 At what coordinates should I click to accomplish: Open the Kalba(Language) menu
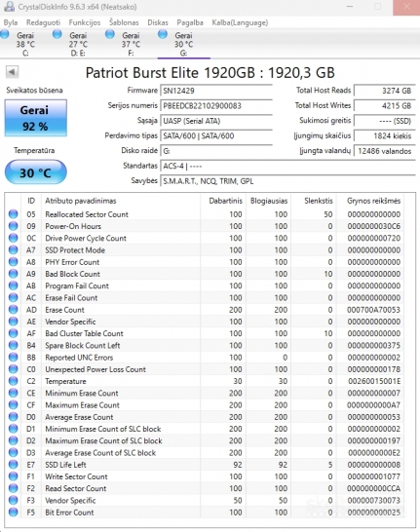[240, 22]
